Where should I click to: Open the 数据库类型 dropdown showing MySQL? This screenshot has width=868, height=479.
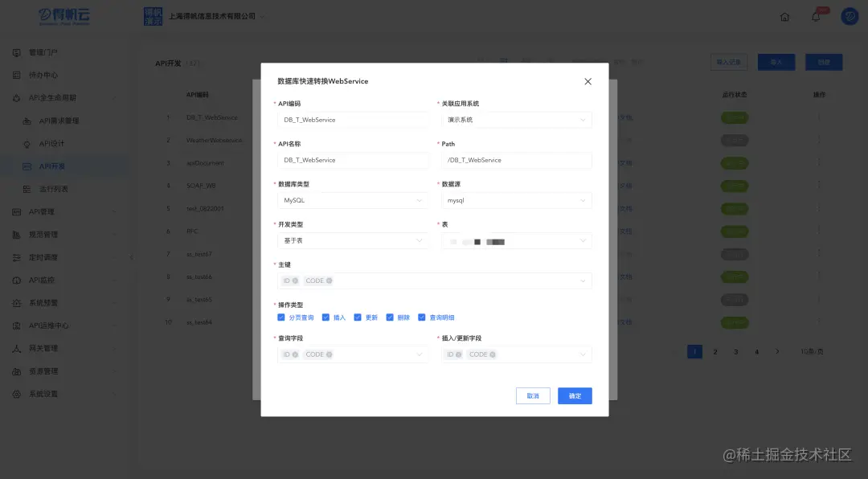tap(352, 200)
